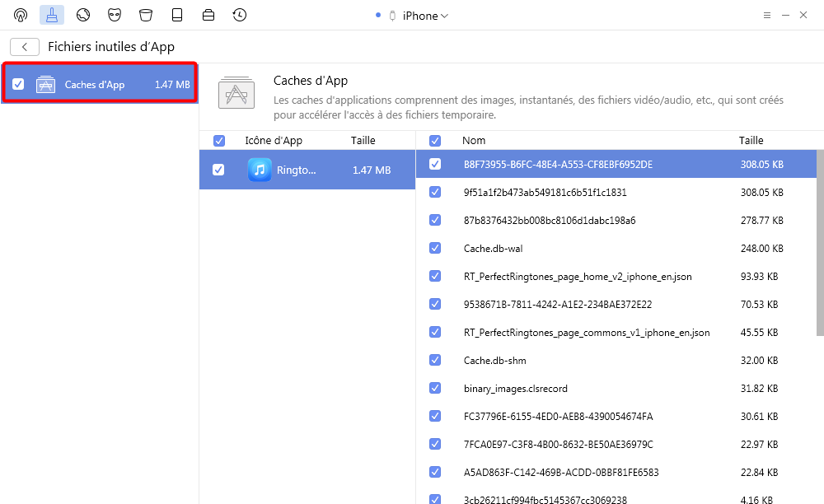Uncheck the Ringto... app row checkbox
The height and width of the screenshot is (504, 824).
point(218,170)
